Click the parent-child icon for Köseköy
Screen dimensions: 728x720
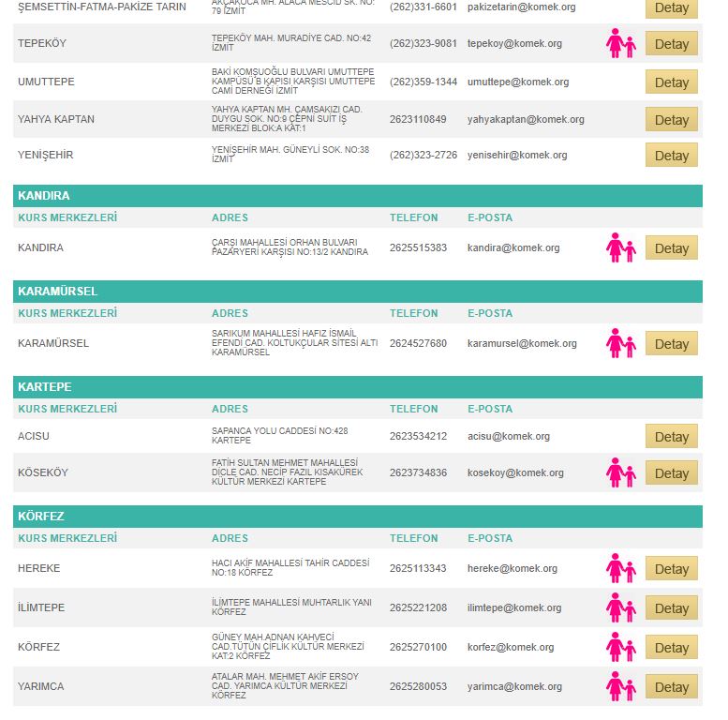click(620, 473)
